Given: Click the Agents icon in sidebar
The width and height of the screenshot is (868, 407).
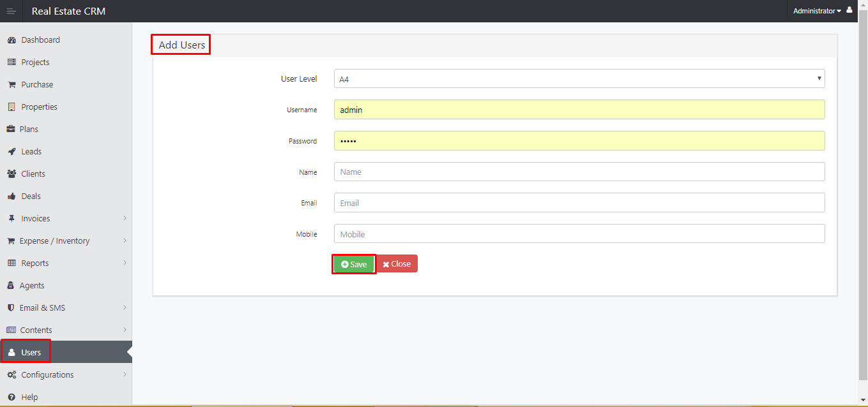Looking at the screenshot, I should click(11, 286).
